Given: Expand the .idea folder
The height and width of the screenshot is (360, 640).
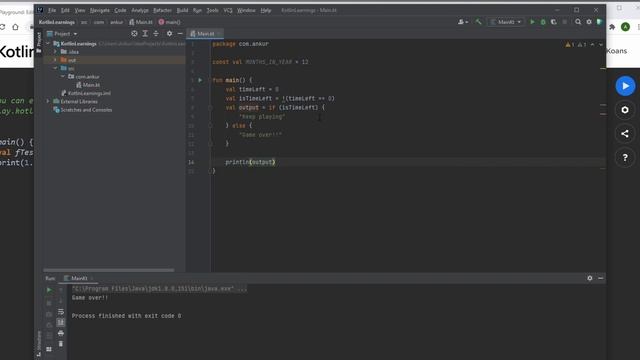Looking at the screenshot, I should 56,52.
